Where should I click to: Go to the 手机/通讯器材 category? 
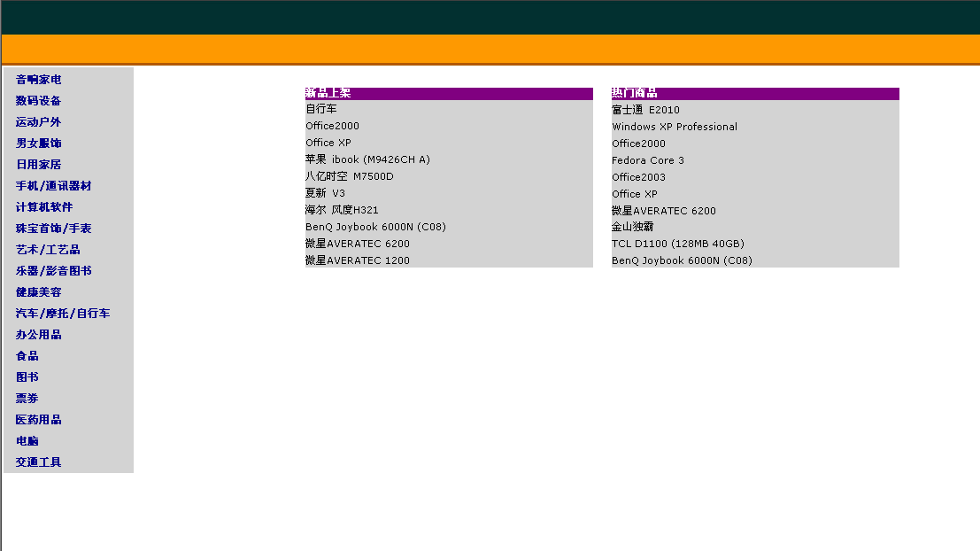click(x=53, y=186)
